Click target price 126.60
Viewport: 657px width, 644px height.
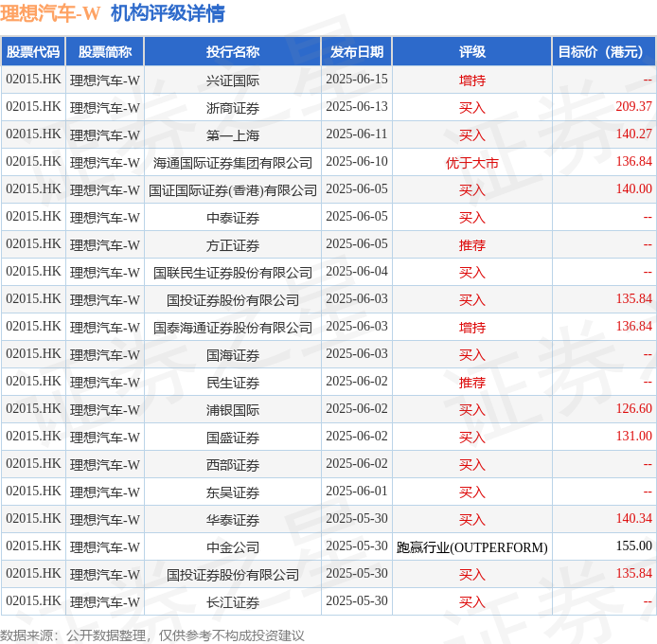click(x=633, y=408)
